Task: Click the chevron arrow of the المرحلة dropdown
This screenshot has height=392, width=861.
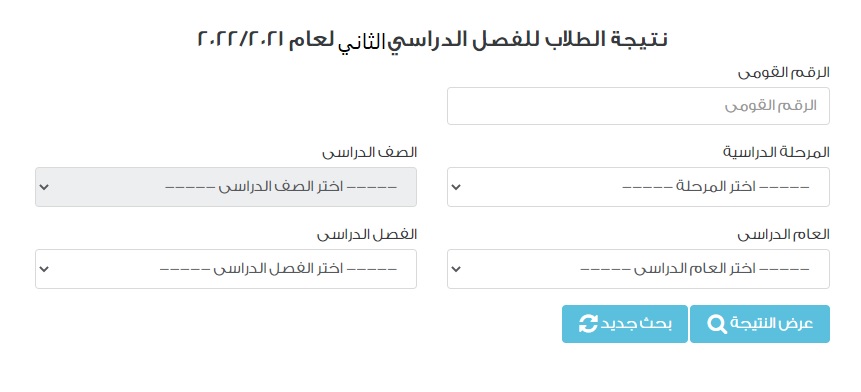Action: 456,187
